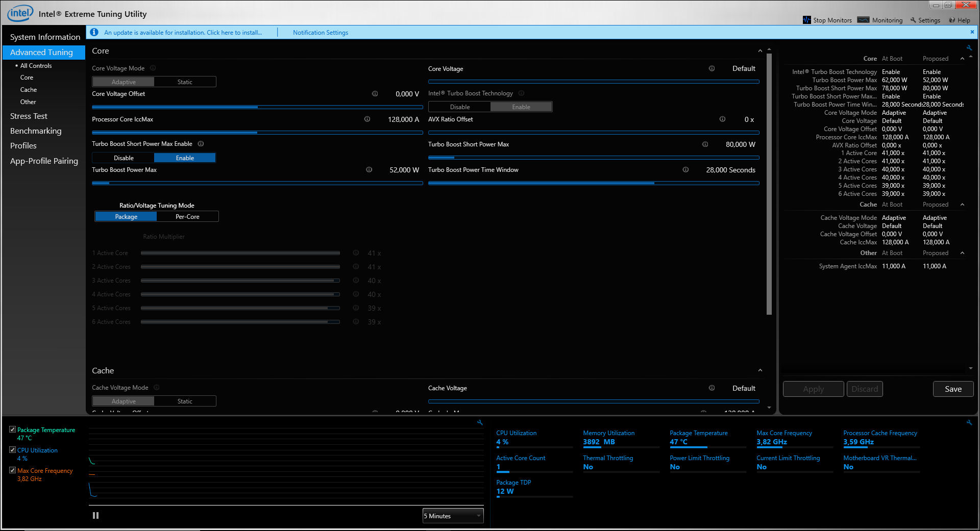This screenshot has height=531, width=980.
Task: Dismiss the update notification bar
Action: (x=972, y=32)
